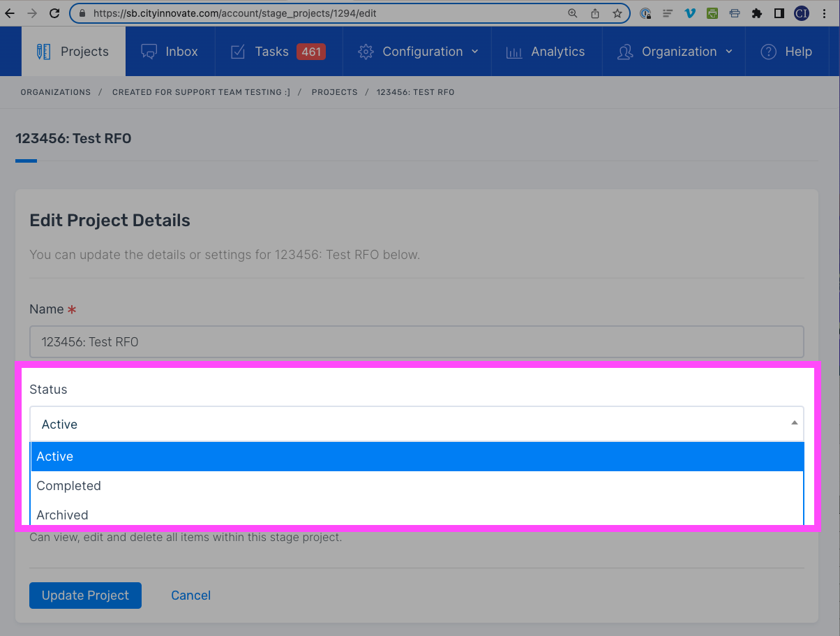Go to ORGANIZATIONS breadcrumb
840x636 pixels.
coord(56,92)
